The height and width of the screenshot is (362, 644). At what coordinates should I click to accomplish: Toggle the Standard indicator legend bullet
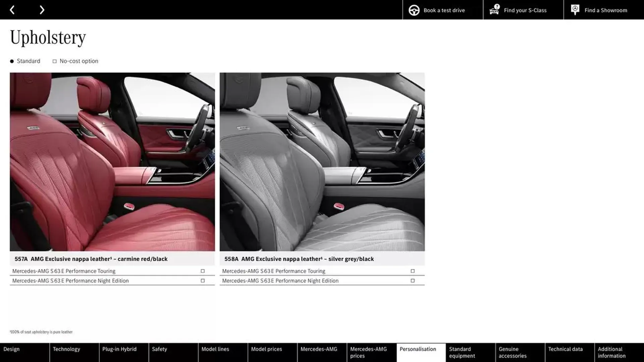click(11, 61)
